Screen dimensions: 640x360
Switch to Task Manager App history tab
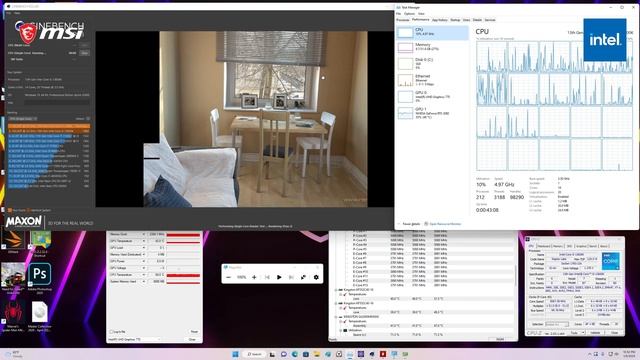tap(440, 20)
